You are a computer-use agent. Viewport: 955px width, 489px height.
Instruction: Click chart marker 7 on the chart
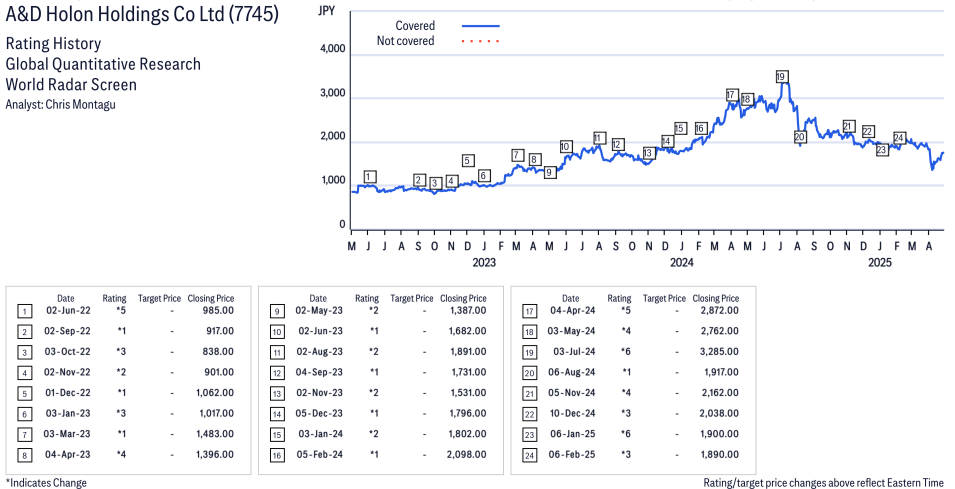517,155
